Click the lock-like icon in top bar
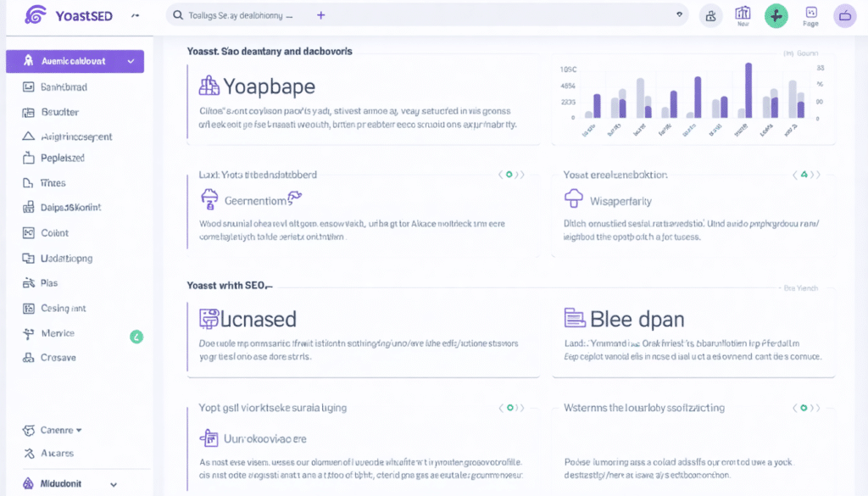 click(711, 16)
